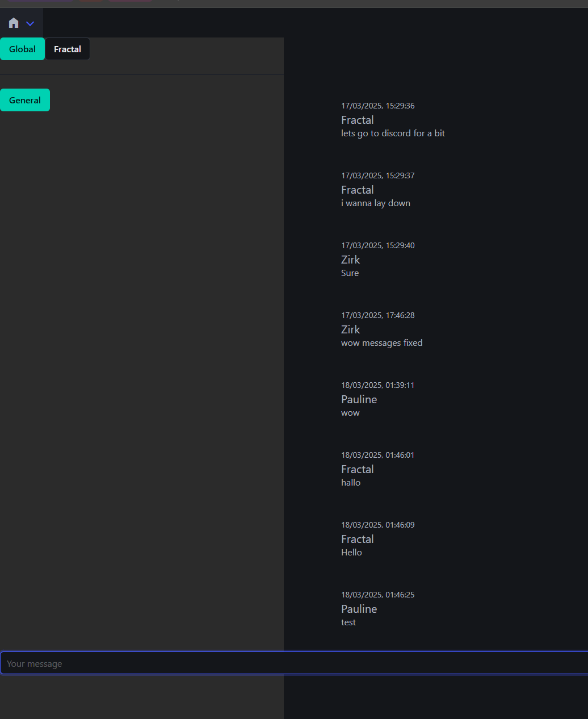Open the General channel
Image resolution: width=588 pixels, height=719 pixels.
click(x=25, y=100)
